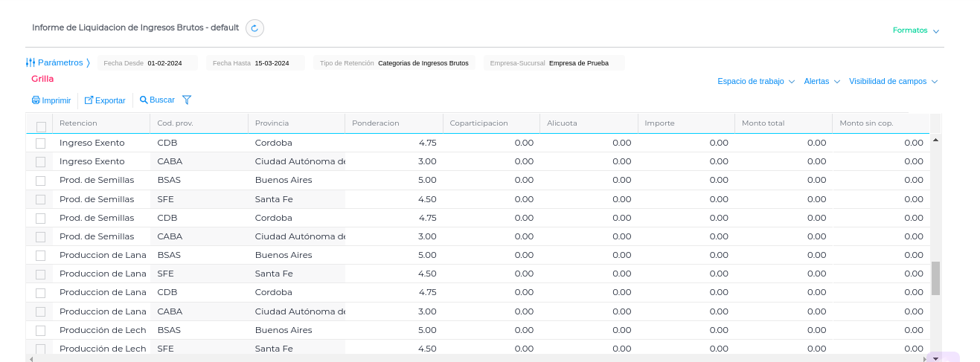Click the Empresa-Sucursal Empresa de Prueba chip
This screenshot has width=980, height=362.
[554, 63]
